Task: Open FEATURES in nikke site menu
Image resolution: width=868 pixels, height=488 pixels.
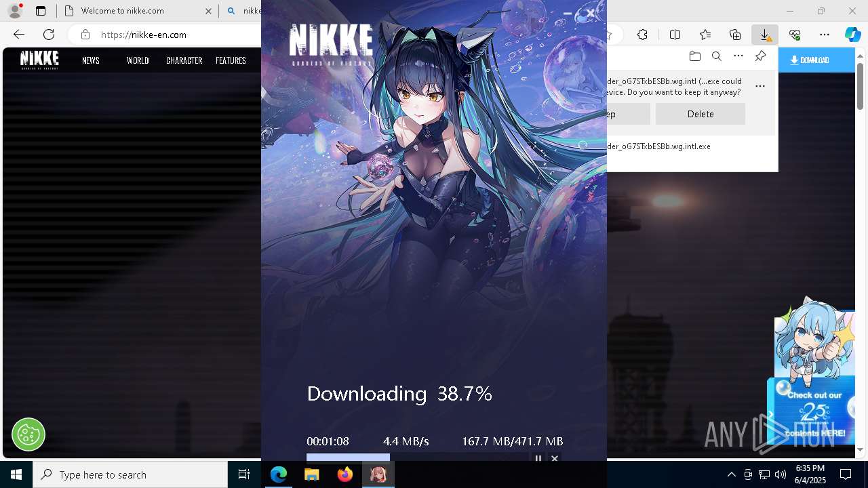Action: click(231, 60)
